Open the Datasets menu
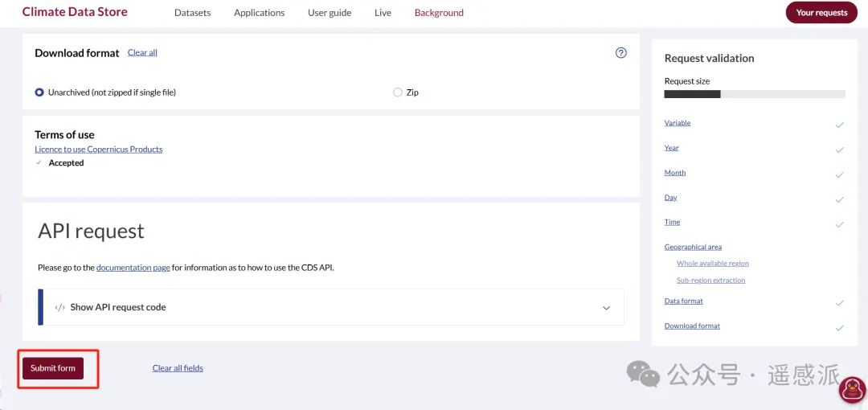This screenshot has height=410, width=868. [193, 13]
